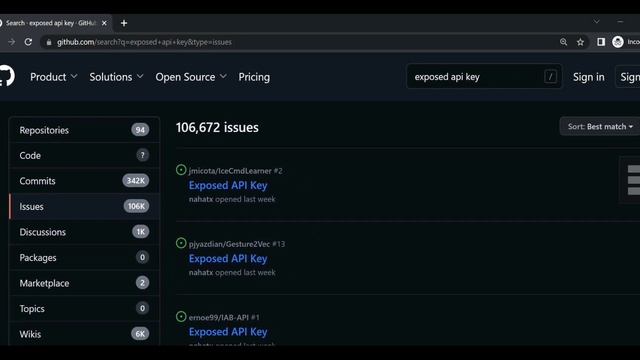Select the Marketplace filter
640x360 pixels.
click(x=84, y=283)
